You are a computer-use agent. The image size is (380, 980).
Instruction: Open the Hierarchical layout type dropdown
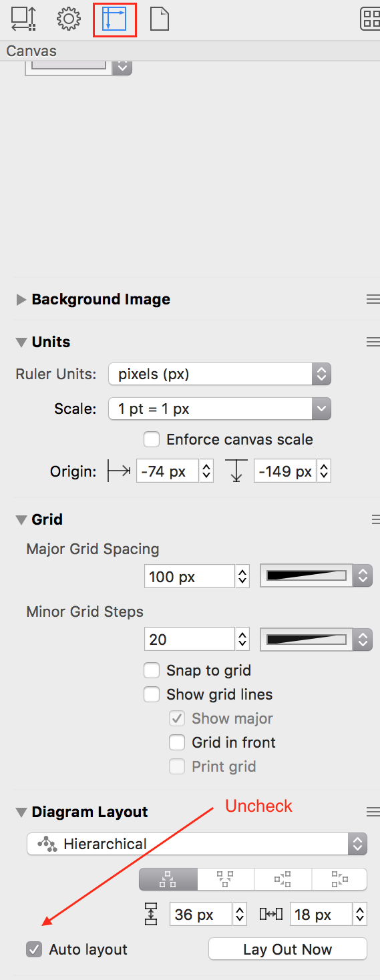pyautogui.click(x=197, y=844)
